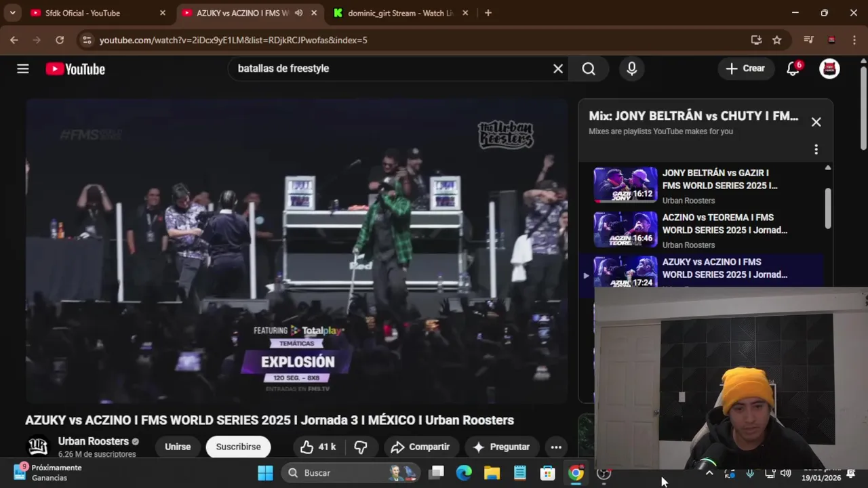The width and height of the screenshot is (868, 488).
Task: Open the Notepad-like taskbar app
Action: [519, 472]
